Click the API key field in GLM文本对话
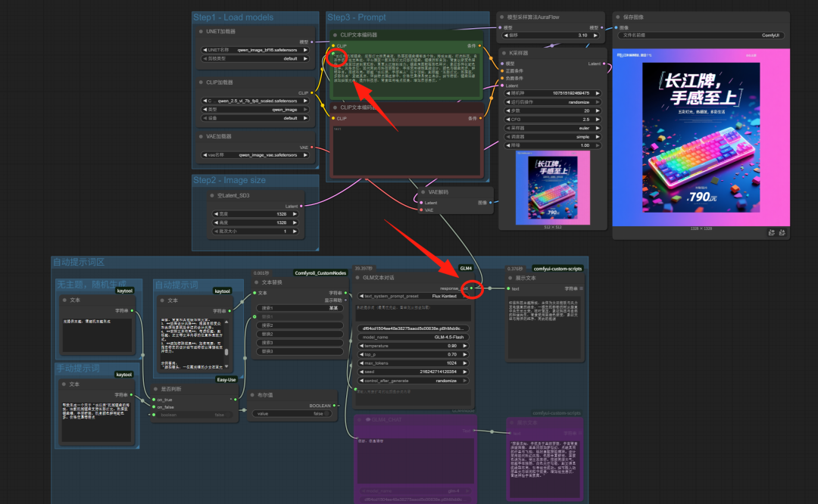Screen dimensions: 818x504 click(414, 329)
